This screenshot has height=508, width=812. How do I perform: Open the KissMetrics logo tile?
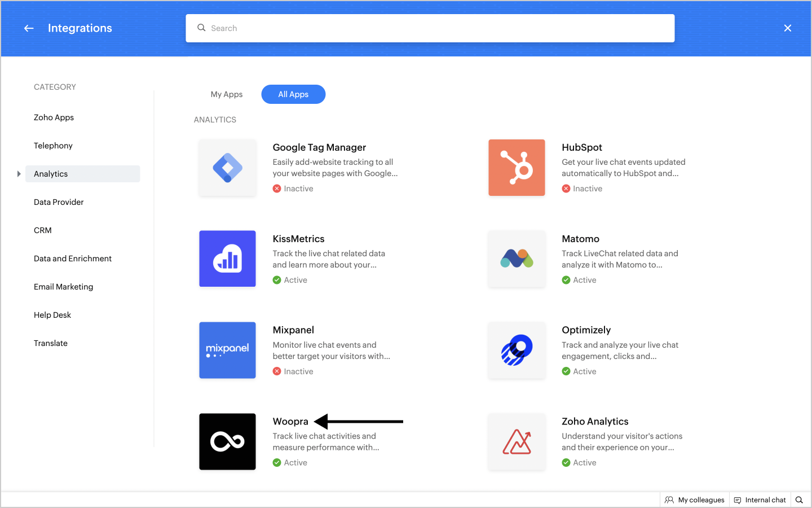(227, 259)
